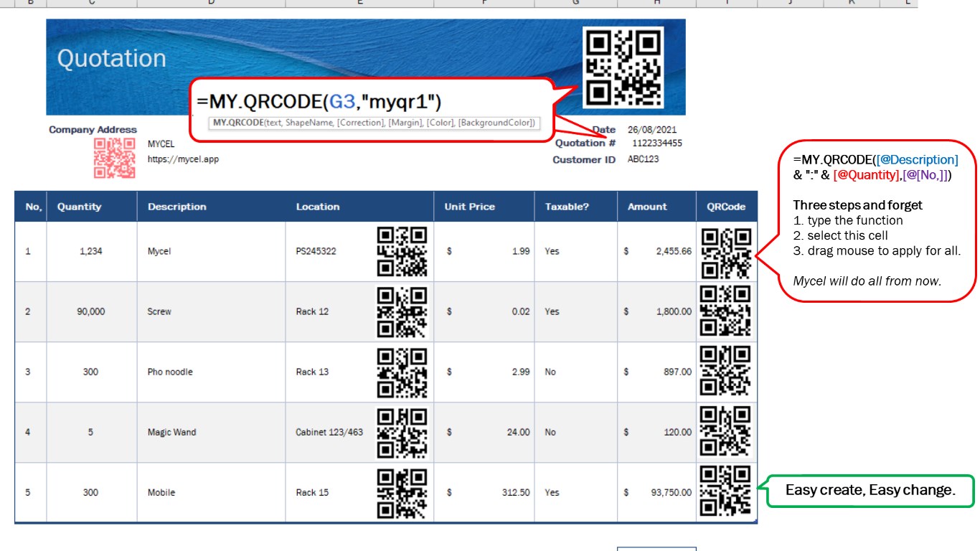Screen dimensions: 980x551
Task: Select the Customer ID value ABC123
Action: (644, 159)
